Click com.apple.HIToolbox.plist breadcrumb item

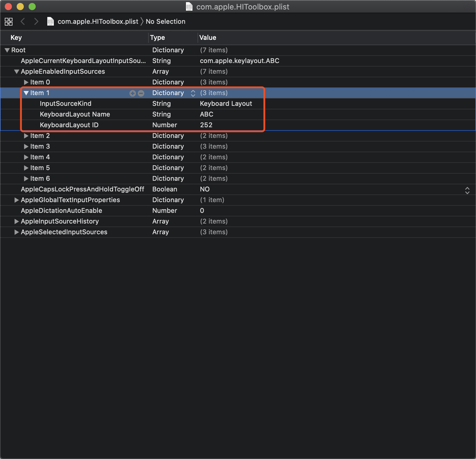[x=98, y=21]
